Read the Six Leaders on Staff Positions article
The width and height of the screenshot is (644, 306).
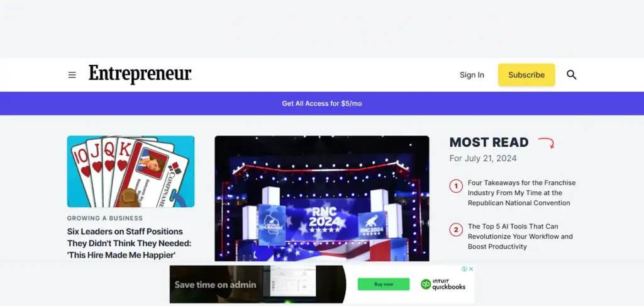pyautogui.click(x=129, y=243)
